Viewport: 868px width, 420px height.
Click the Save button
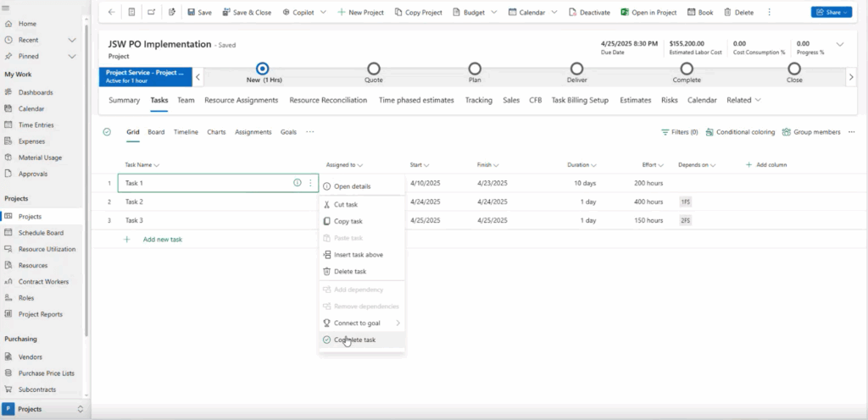(199, 12)
